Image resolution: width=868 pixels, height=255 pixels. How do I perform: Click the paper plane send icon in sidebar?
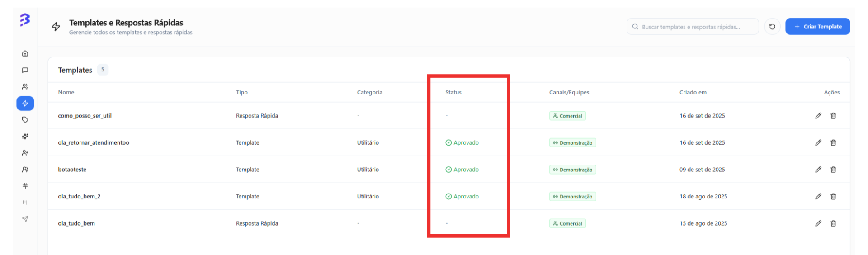(25, 219)
